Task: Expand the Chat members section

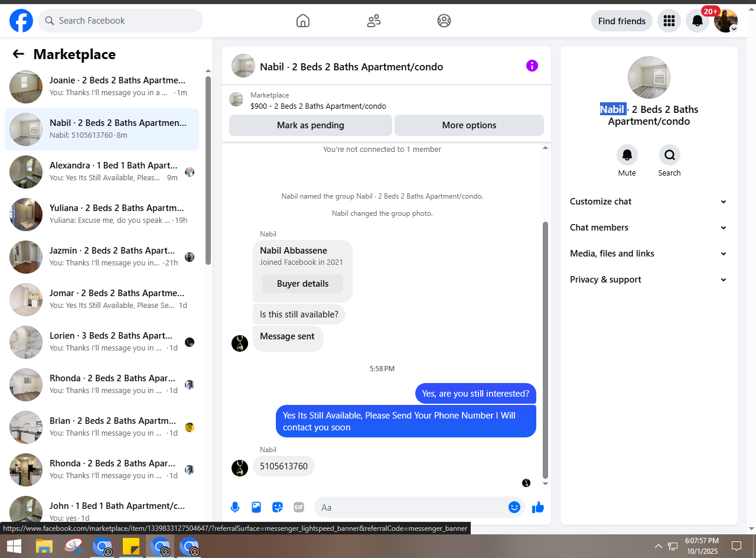Action: tap(649, 228)
